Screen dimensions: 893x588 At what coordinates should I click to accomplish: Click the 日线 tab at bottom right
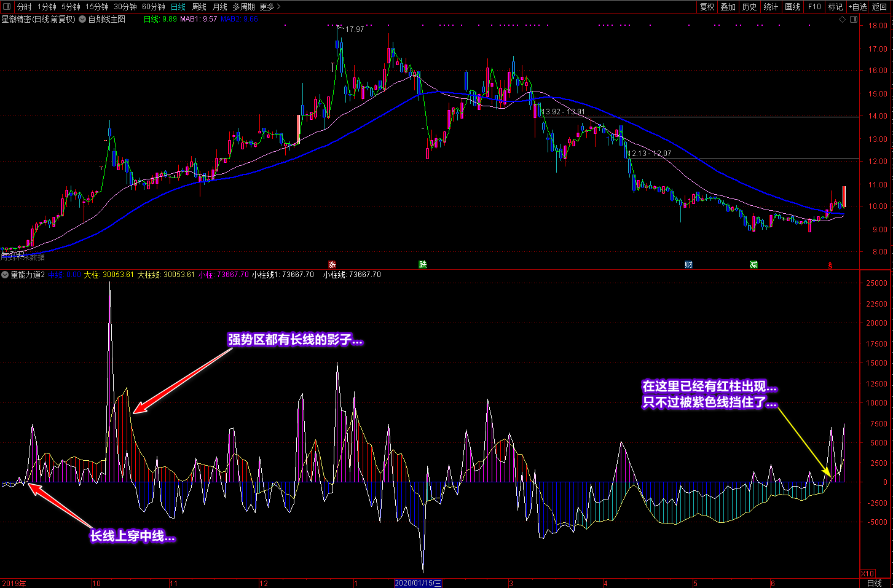coord(875,583)
